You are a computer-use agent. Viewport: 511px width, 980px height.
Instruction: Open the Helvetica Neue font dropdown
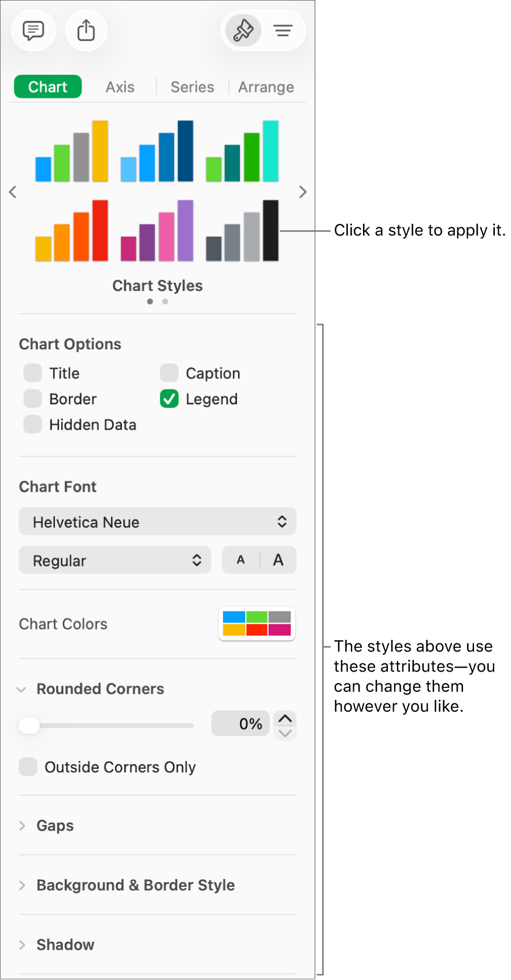[x=157, y=521]
